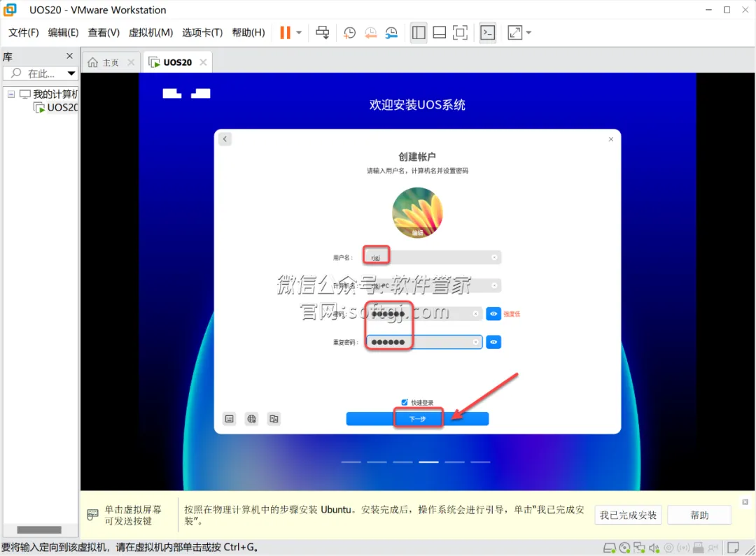Viewport: 756px width, 556px height.
Task: Clear the 密码 field
Action: point(475,314)
